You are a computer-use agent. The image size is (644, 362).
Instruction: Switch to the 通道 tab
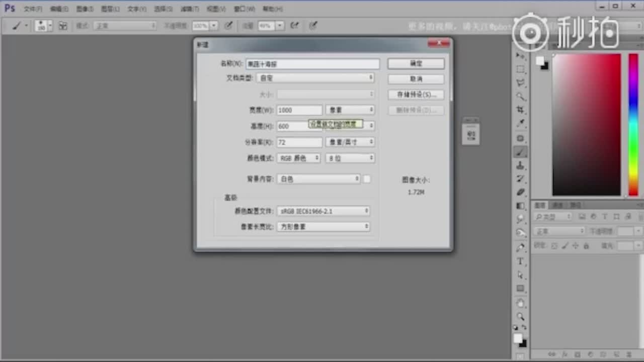[557, 205]
